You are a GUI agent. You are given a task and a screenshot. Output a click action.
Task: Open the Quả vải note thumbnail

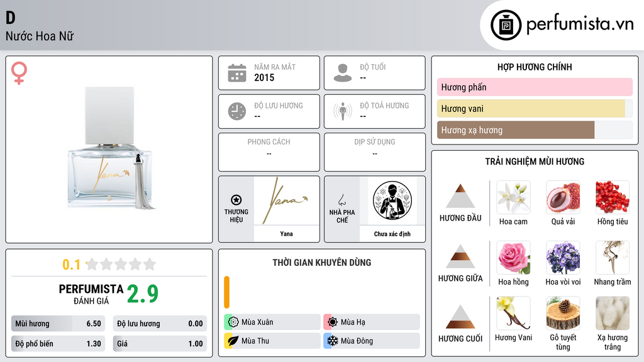pos(563,197)
